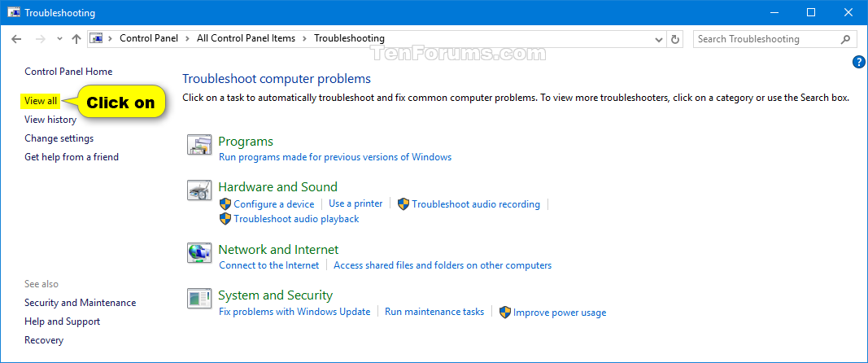The height and width of the screenshot is (363, 868).
Task: Click the Troubleshooting title bar icon
Action: (x=14, y=12)
